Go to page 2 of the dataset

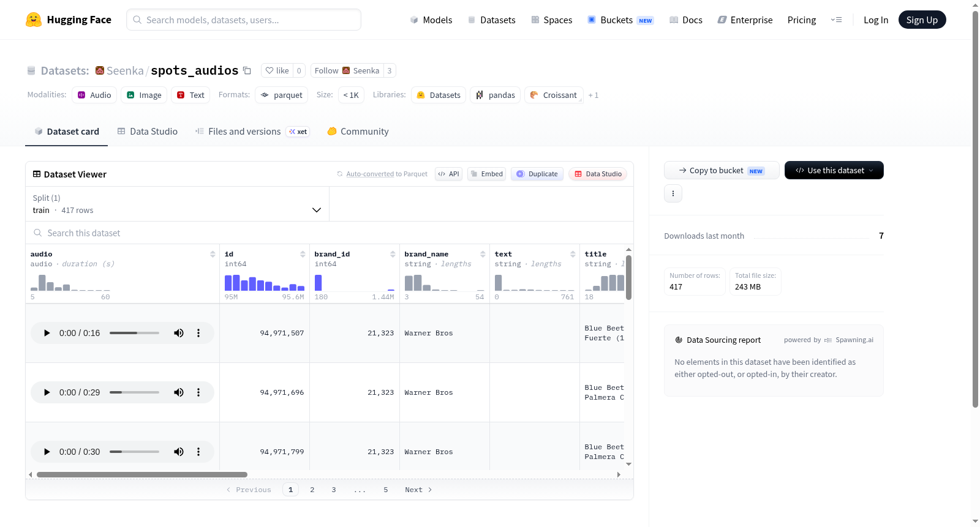click(312, 490)
